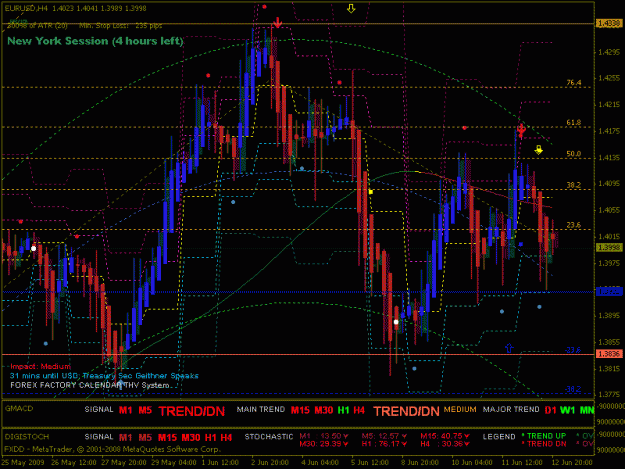This screenshot has height=469, width=625.
Task: Select the red circled arrow near 61.8 level
Action: click(x=521, y=130)
